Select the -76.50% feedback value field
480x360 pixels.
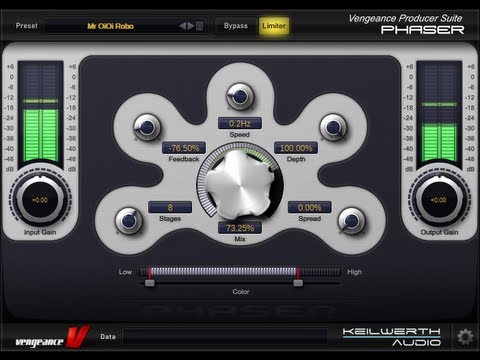(184, 148)
